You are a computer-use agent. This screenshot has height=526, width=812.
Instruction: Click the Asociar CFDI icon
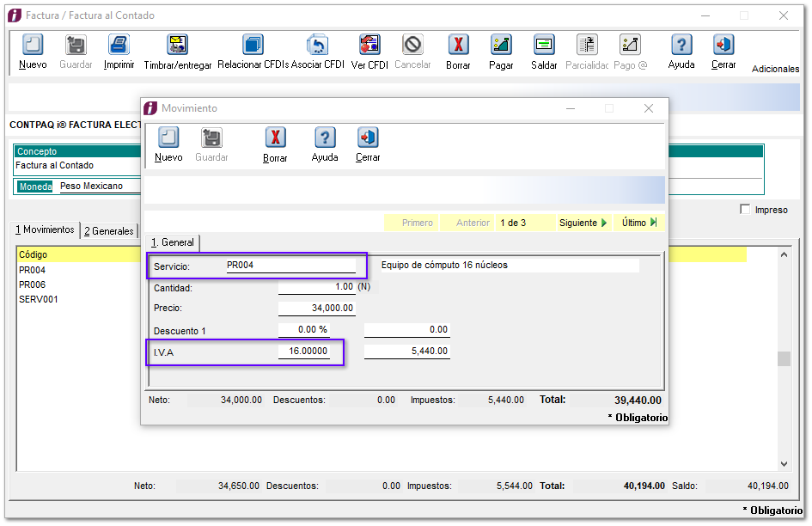tap(317, 46)
